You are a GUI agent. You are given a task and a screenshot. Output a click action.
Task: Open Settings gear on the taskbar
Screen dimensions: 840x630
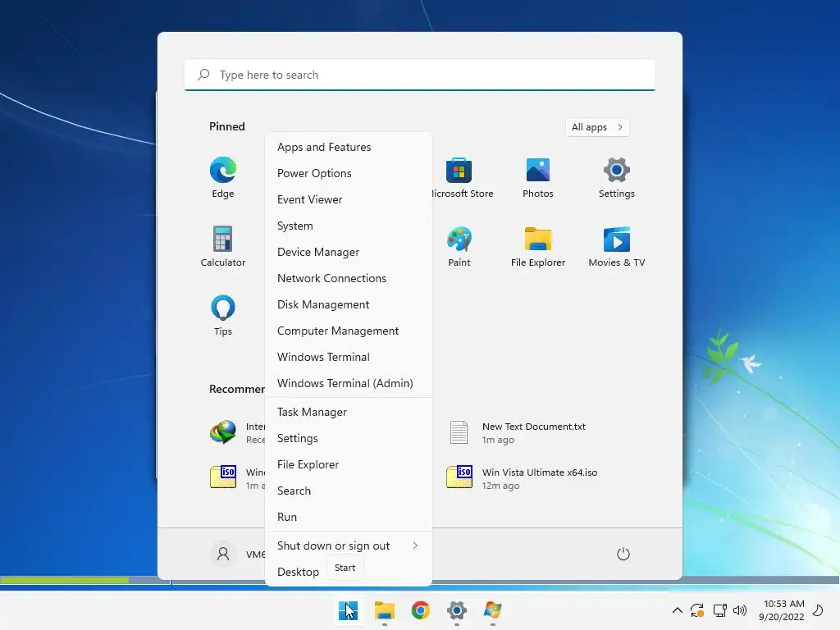click(x=456, y=610)
